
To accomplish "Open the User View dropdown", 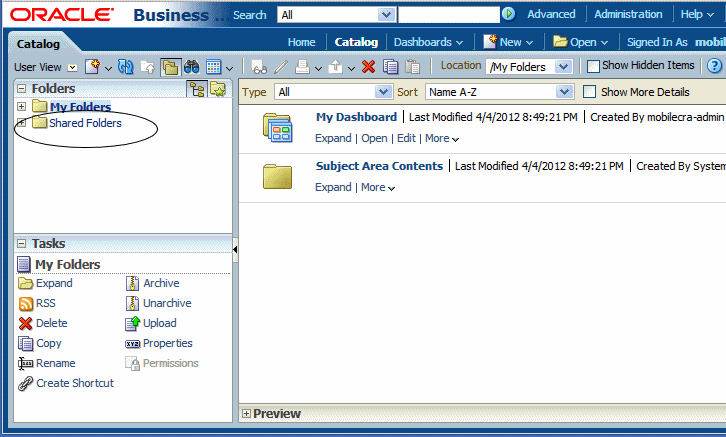I will click(x=73, y=68).
